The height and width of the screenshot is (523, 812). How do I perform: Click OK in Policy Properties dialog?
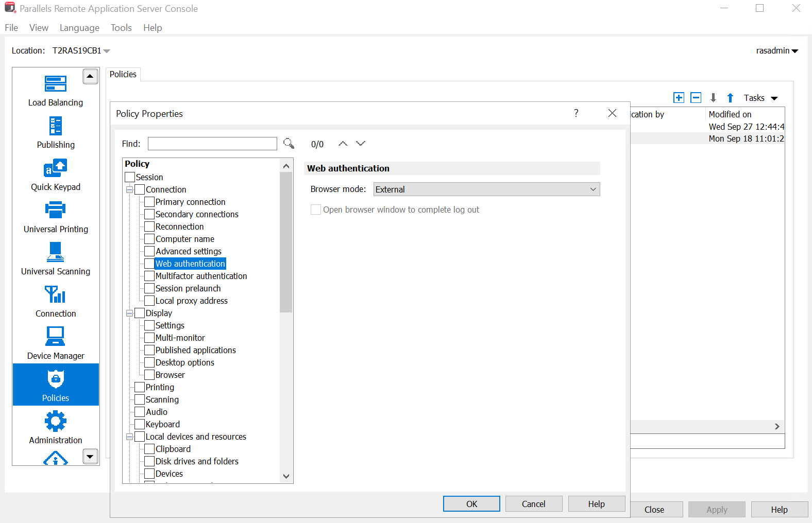coord(471,504)
